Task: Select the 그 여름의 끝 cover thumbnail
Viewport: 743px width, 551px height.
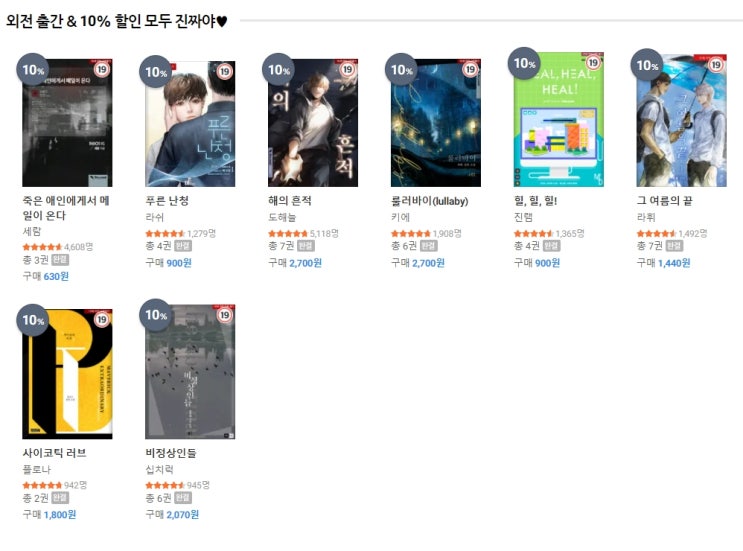Action: click(681, 120)
